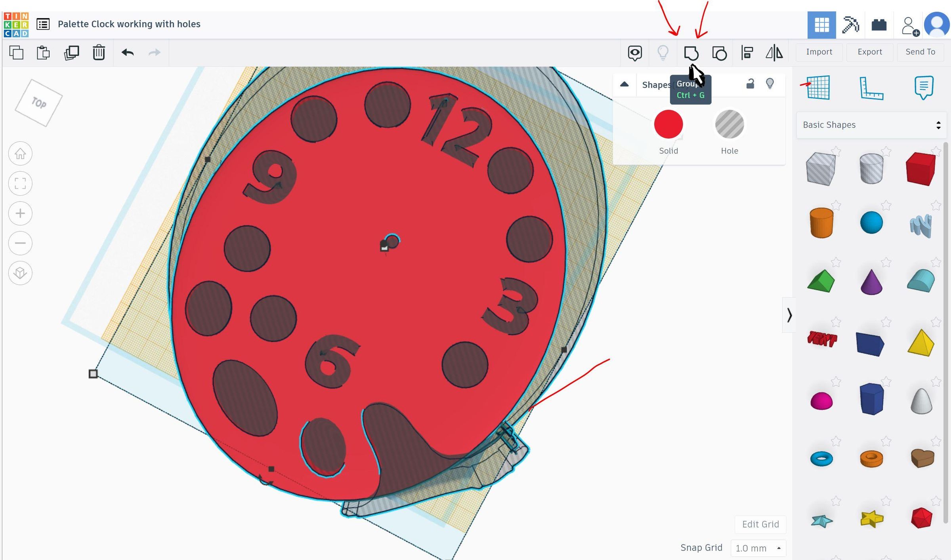Undo the last action

(x=128, y=53)
